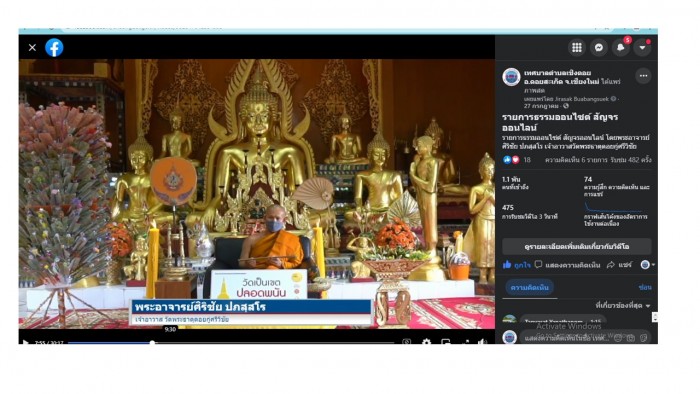Click the 74 engagement stat

(617, 187)
